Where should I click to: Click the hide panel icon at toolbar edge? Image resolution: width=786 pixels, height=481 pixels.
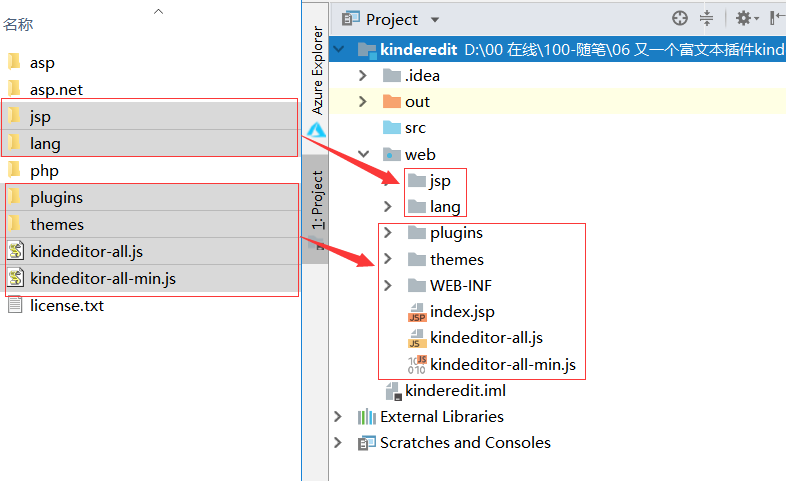(777, 19)
